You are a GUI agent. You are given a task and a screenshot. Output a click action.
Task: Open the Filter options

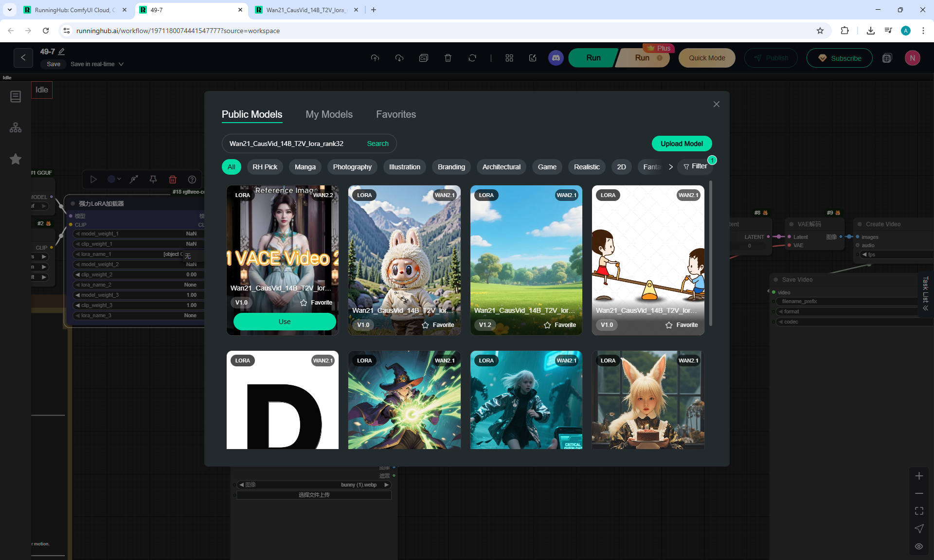[695, 166]
